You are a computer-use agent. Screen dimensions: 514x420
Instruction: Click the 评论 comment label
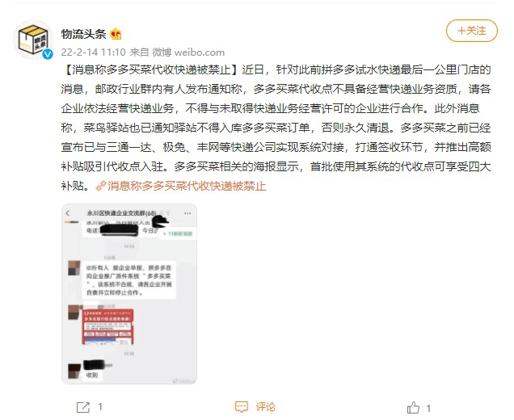(266, 407)
